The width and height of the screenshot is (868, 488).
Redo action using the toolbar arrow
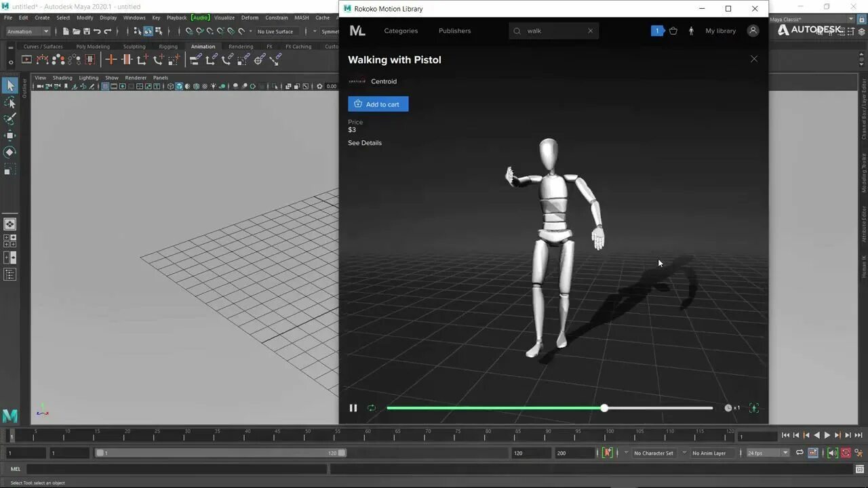click(107, 31)
